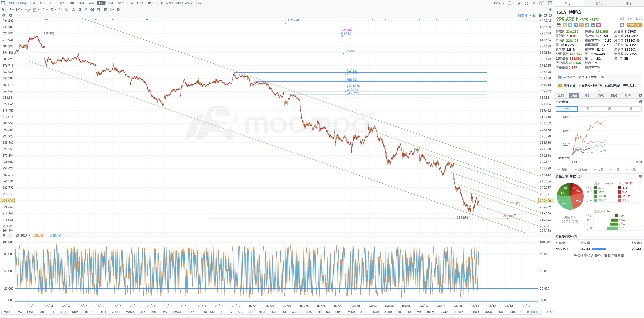The height and width of the screenshot is (318, 644).
Task: Click the price alert bell icon
Action: pyautogui.click(x=622, y=25)
